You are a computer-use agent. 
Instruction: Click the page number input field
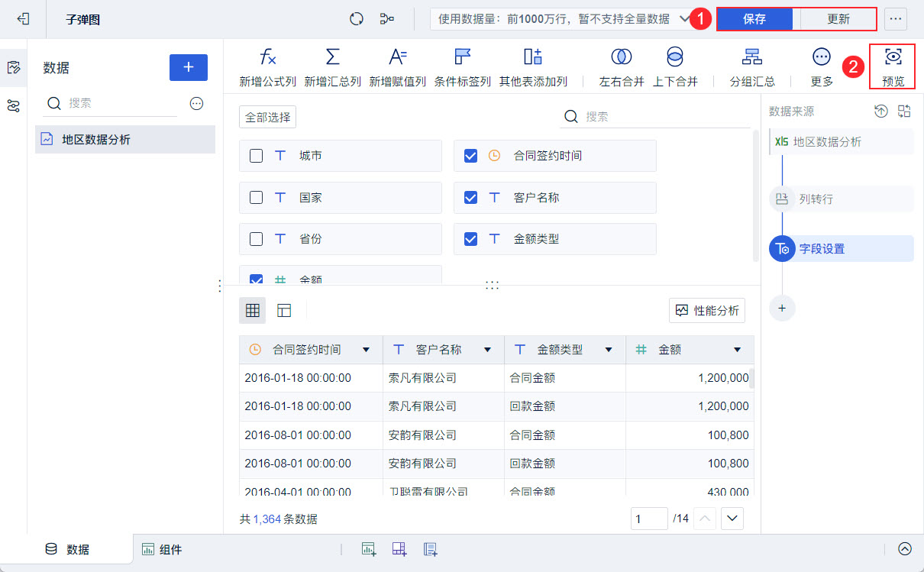649,519
